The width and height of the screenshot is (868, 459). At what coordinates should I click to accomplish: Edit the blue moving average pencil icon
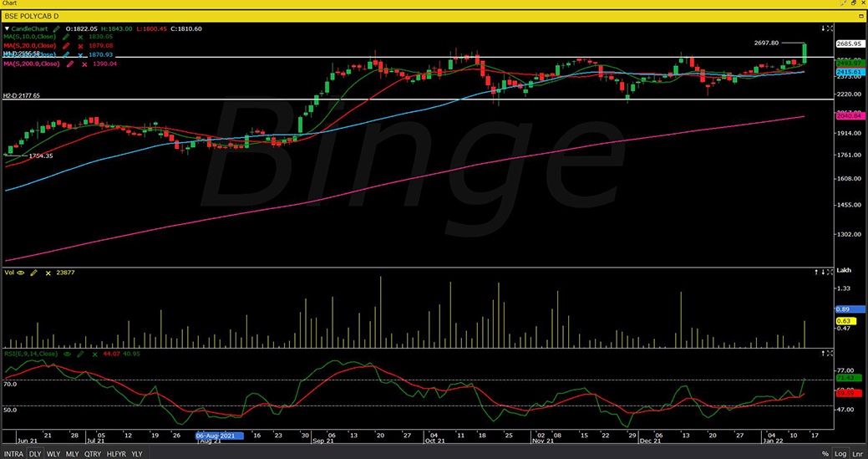66,55
